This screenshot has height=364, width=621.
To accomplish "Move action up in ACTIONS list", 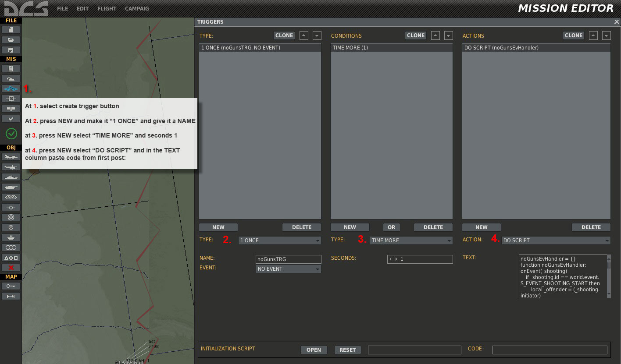I will point(593,35).
